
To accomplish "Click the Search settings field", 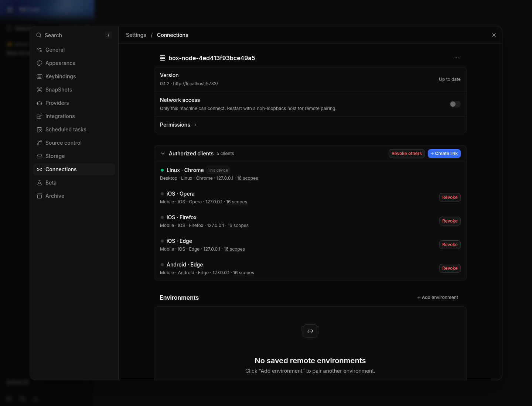I will pyautogui.click(x=74, y=35).
